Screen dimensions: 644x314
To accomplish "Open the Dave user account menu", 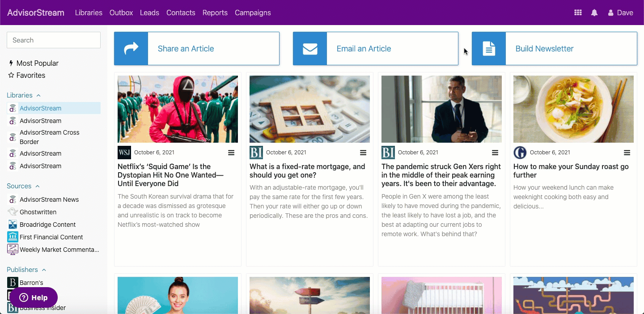I will click(x=620, y=13).
